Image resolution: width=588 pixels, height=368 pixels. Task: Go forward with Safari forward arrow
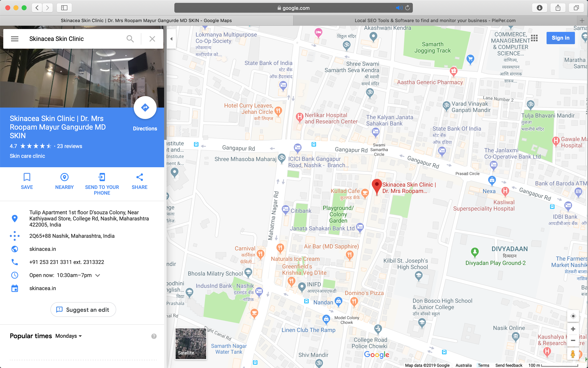click(x=48, y=8)
